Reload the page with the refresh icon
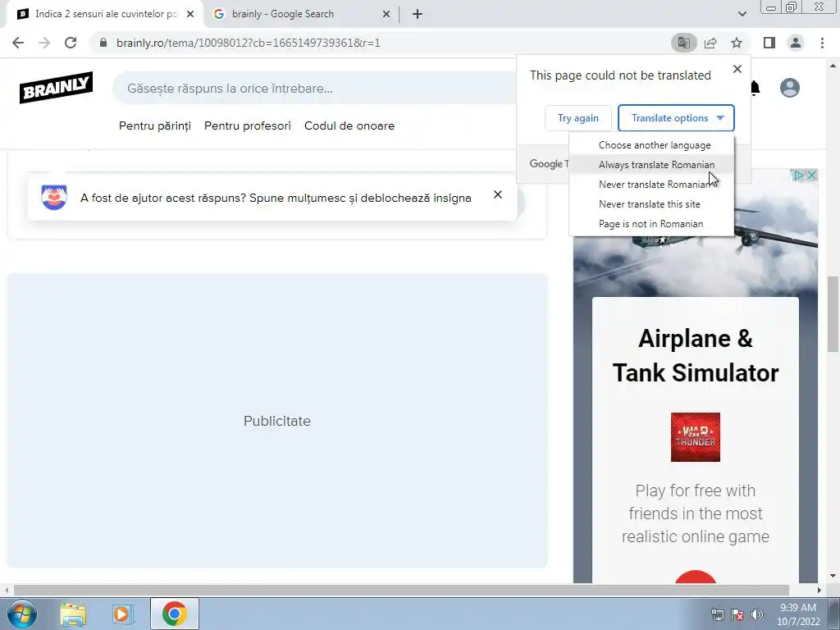The width and height of the screenshot is (840, 630). (71, 43)
